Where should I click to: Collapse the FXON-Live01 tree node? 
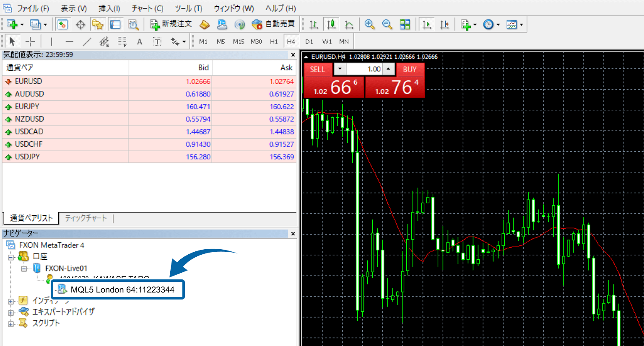[x=24, y=269]
